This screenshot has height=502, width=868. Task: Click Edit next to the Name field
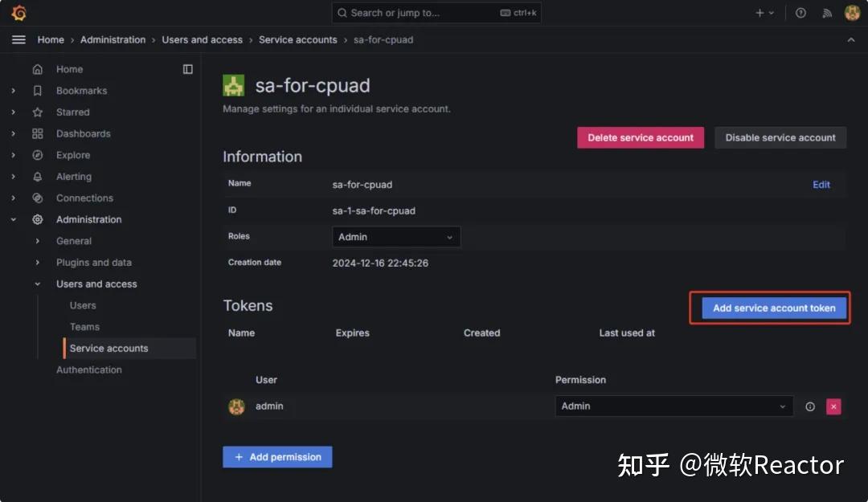(x=821, y=184)
